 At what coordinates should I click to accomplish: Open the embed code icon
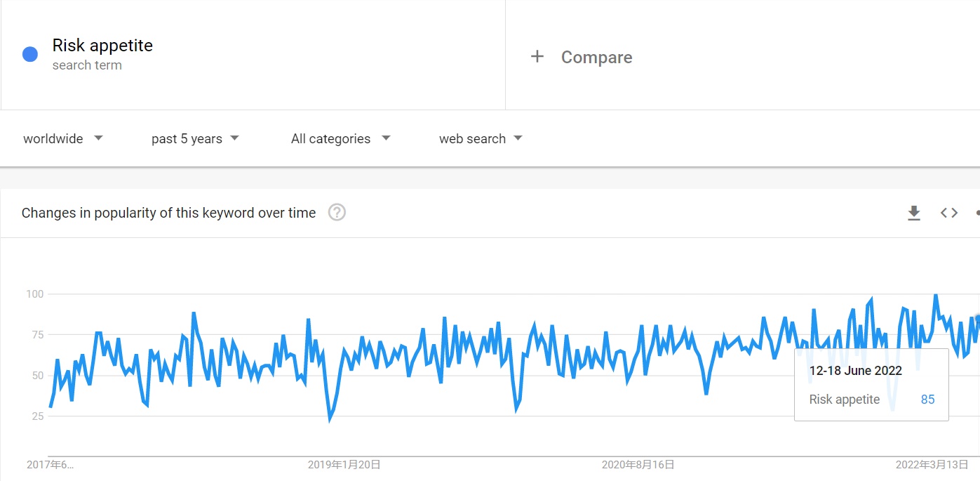(x=948, y=213)
